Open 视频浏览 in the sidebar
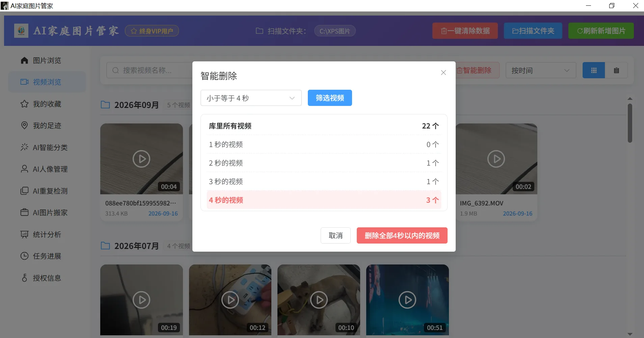 (47, 82)
